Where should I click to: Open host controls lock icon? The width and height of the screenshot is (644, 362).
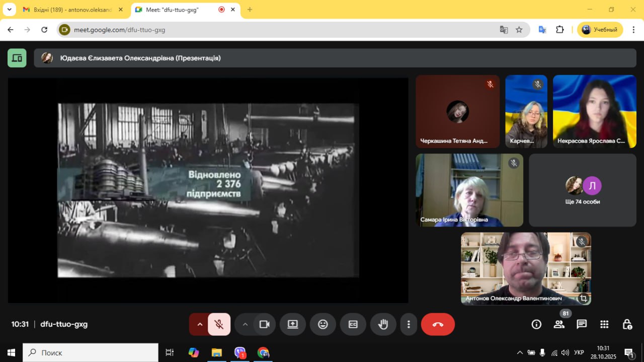[x=627, y=324]
